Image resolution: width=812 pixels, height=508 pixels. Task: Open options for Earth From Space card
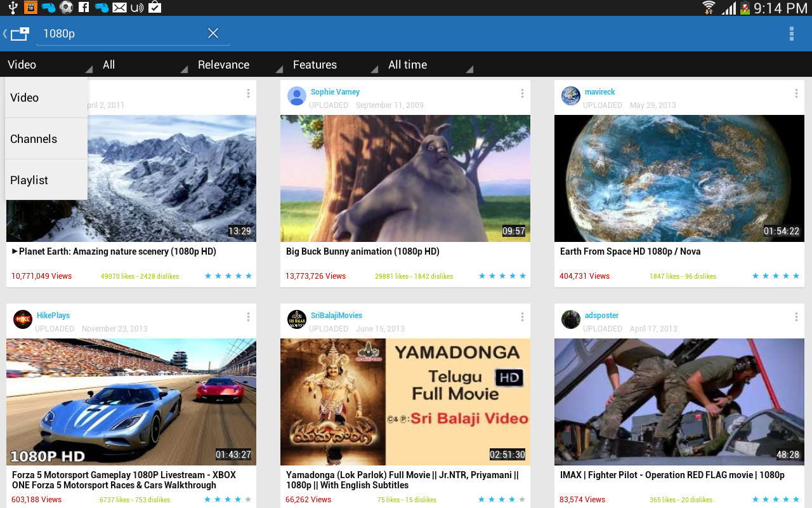pyautogui.click(x=796, y=93)
